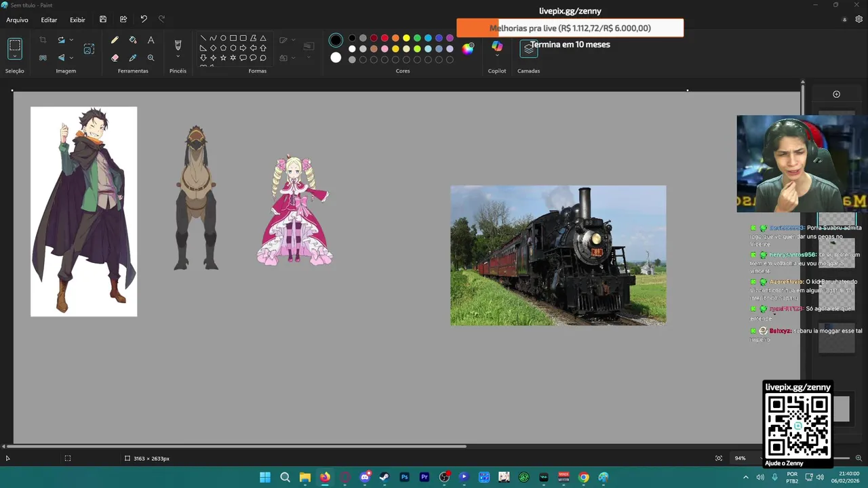This screenshot has width=868, height=488.
Task: Click the Crop image icon
Action: pyautogui.click(x=43, y=40)
